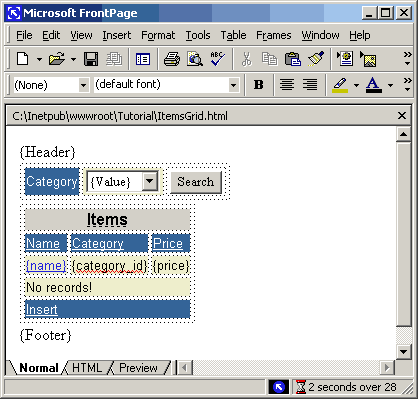418x399 pixels.
Task: Click the Open folder icon
Action: click(57, 59)
